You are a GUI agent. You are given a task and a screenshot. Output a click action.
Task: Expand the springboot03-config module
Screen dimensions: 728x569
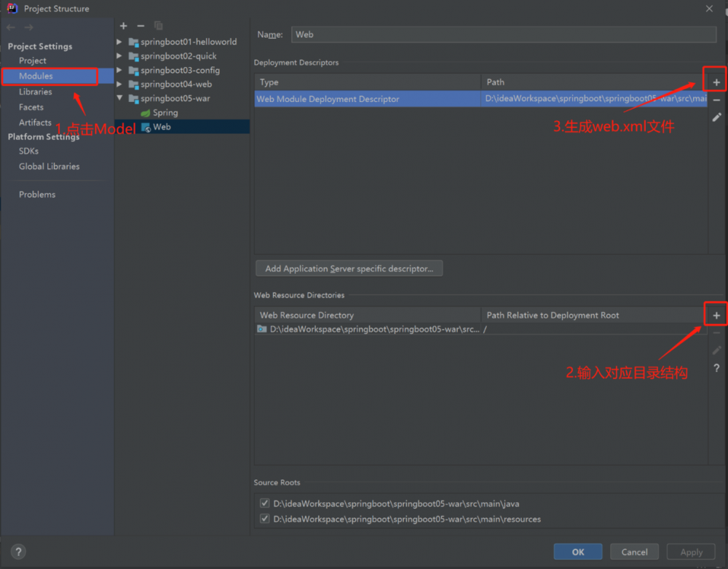click(119, 70)
